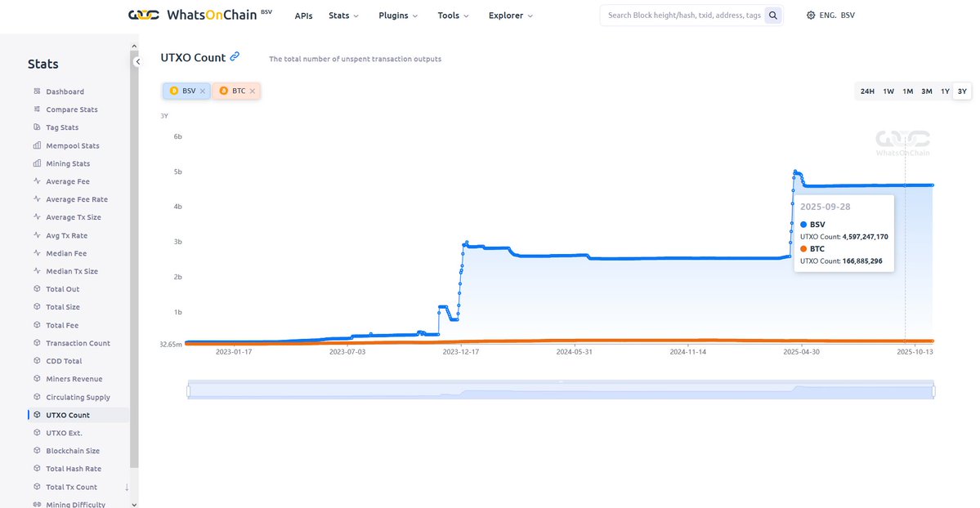
Task: Click the Total Size cube icon
Action: point(37,307)
